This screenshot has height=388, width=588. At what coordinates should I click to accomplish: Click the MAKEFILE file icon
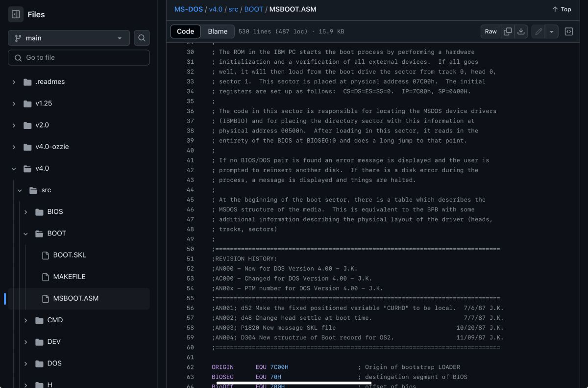[x=46, y=277]
